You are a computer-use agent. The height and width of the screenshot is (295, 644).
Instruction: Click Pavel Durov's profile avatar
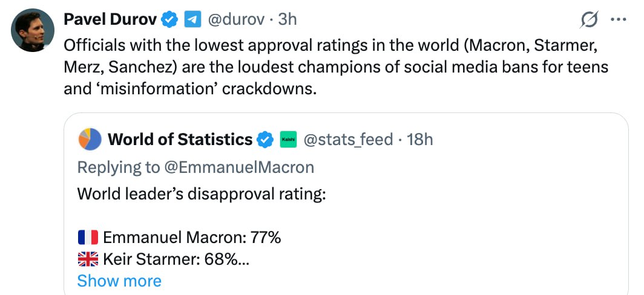(31, 30)
